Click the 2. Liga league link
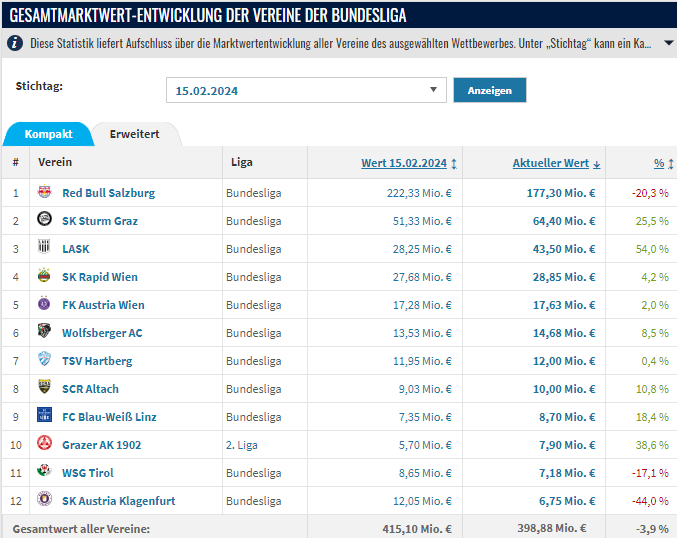This screenshot has width=677, height=538. (x=241, y=445)
